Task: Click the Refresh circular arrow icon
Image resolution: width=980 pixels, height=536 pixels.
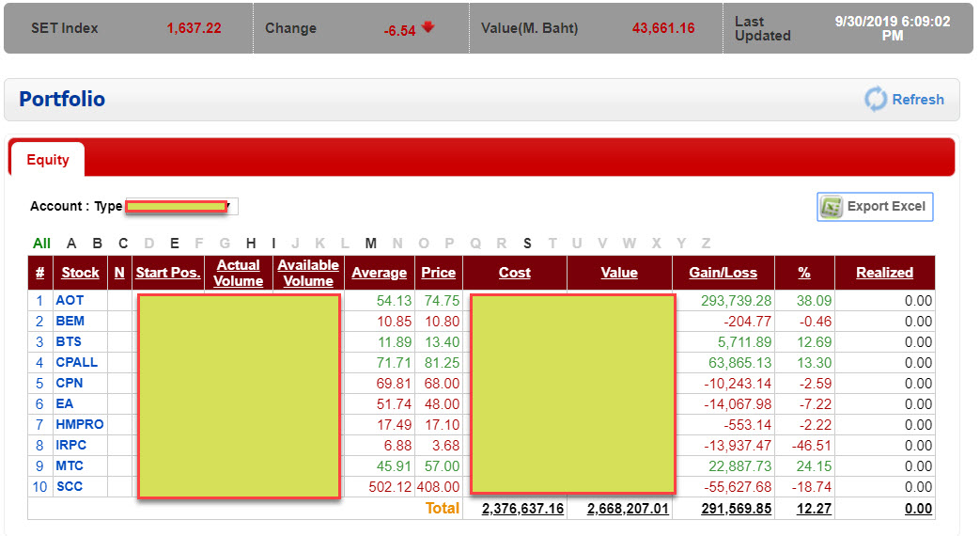Action: (x=876, y=99)
